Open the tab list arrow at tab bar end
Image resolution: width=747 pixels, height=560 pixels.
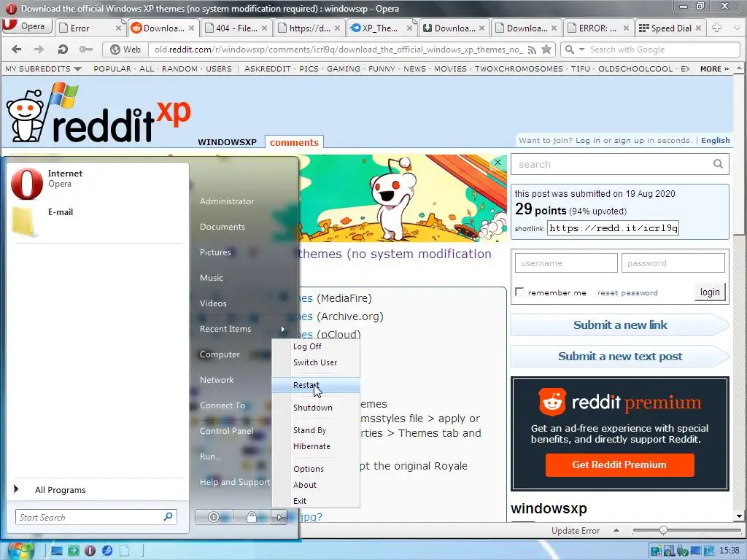pyautogui.click(x=737, y=28)
